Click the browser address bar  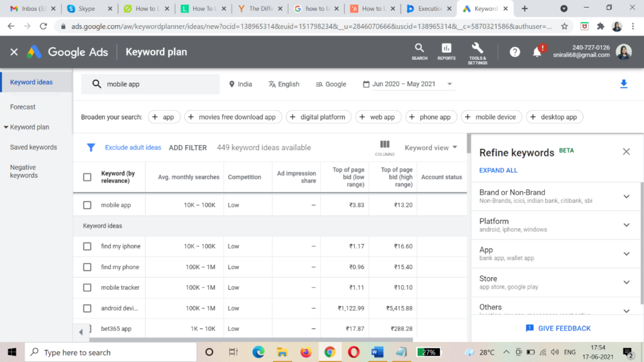pyautogui.click(x=311, y=26)
